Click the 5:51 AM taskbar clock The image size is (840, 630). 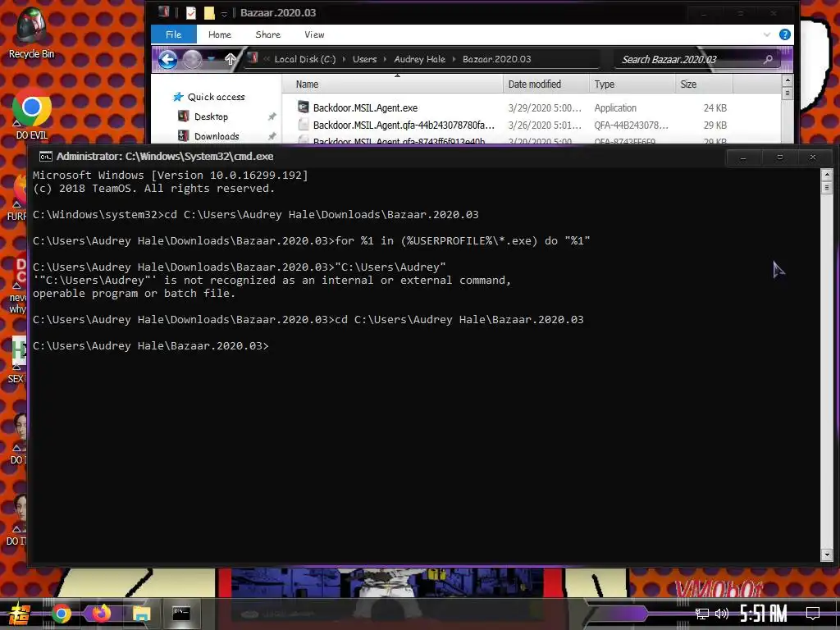point(764,614)
